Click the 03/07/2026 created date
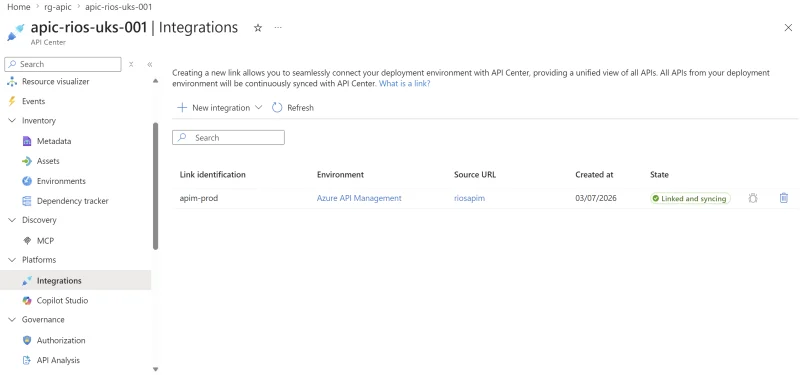 tap(596, 198)
